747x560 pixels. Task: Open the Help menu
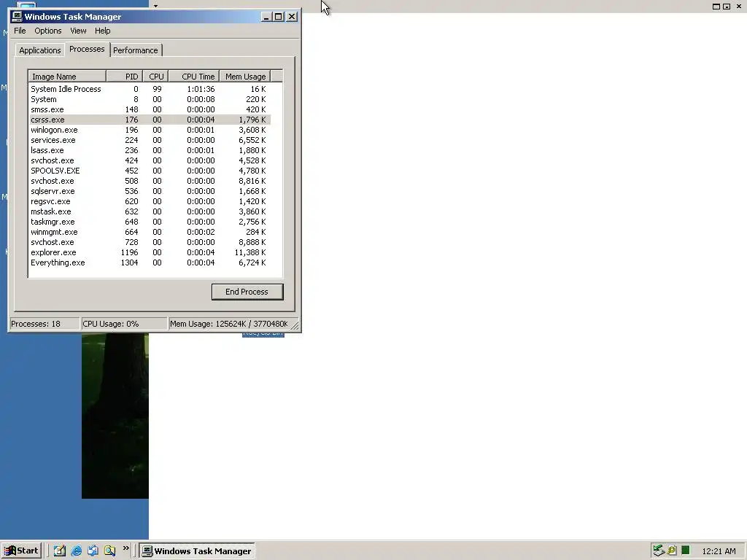click(102, 31)
